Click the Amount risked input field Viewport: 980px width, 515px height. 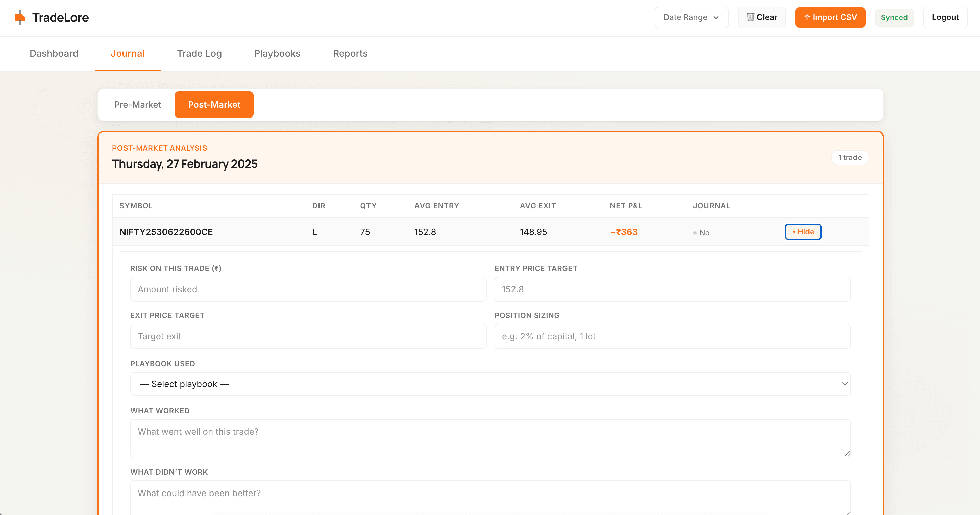tap(308, 289)
